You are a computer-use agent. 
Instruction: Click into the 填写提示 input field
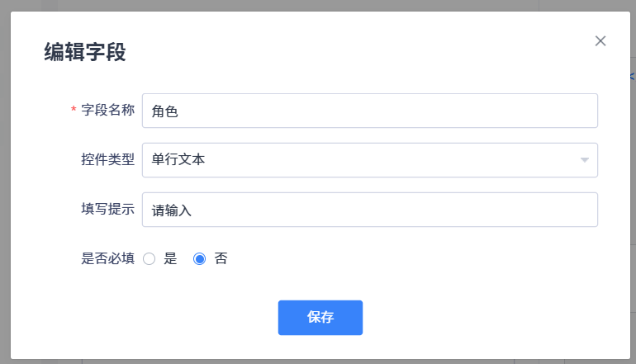point(369,210)
